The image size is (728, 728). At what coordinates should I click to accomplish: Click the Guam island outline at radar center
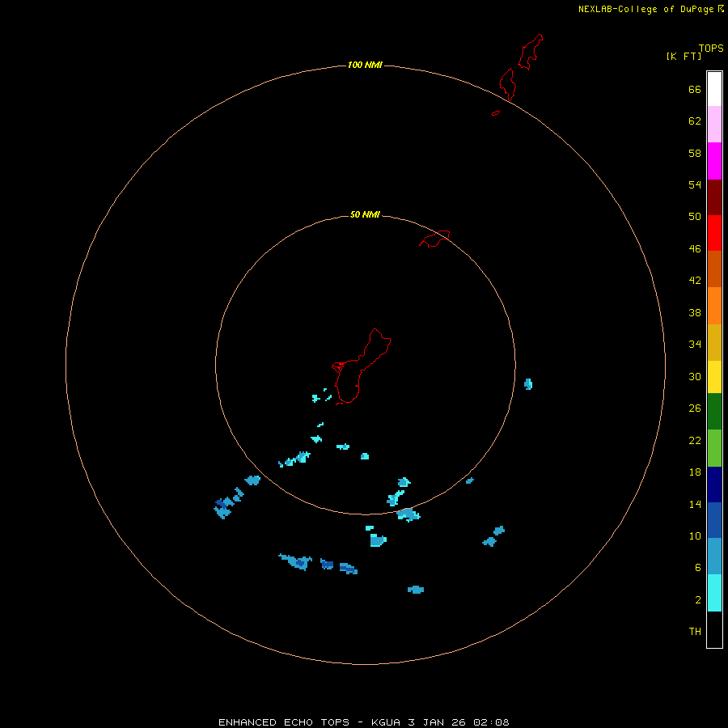362,366
